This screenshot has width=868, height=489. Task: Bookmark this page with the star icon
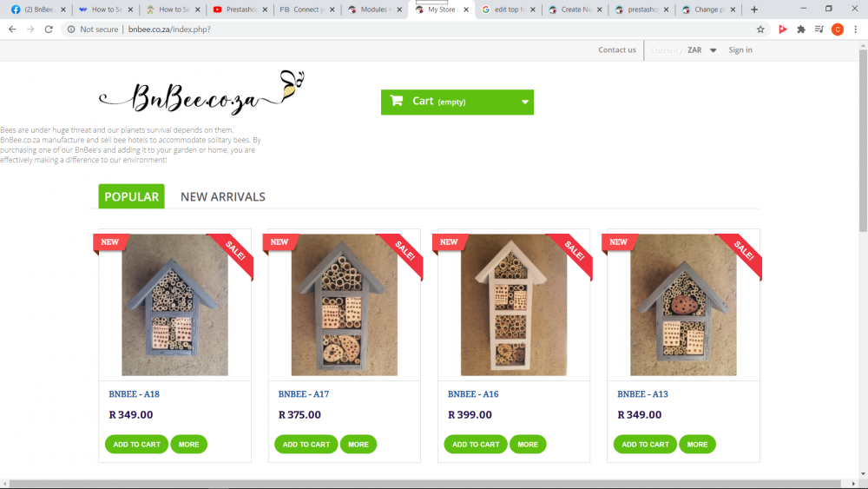(x=760, y=30)
